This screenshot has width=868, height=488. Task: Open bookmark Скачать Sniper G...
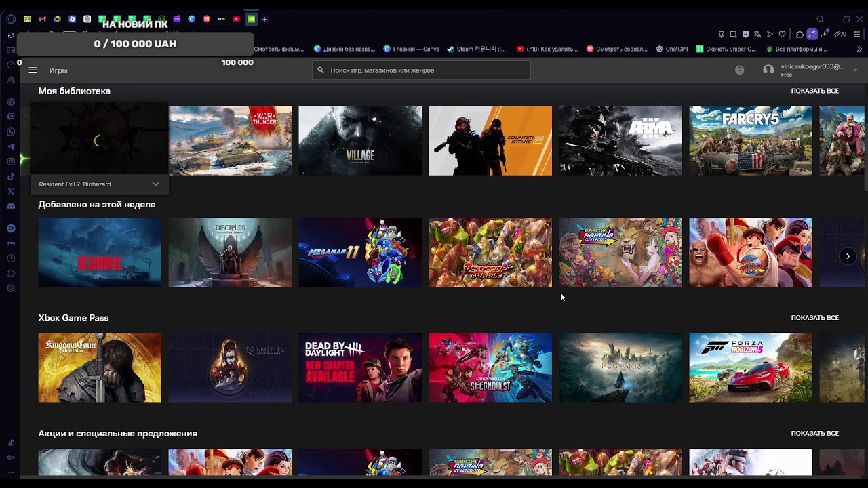[x=726, y=49]
